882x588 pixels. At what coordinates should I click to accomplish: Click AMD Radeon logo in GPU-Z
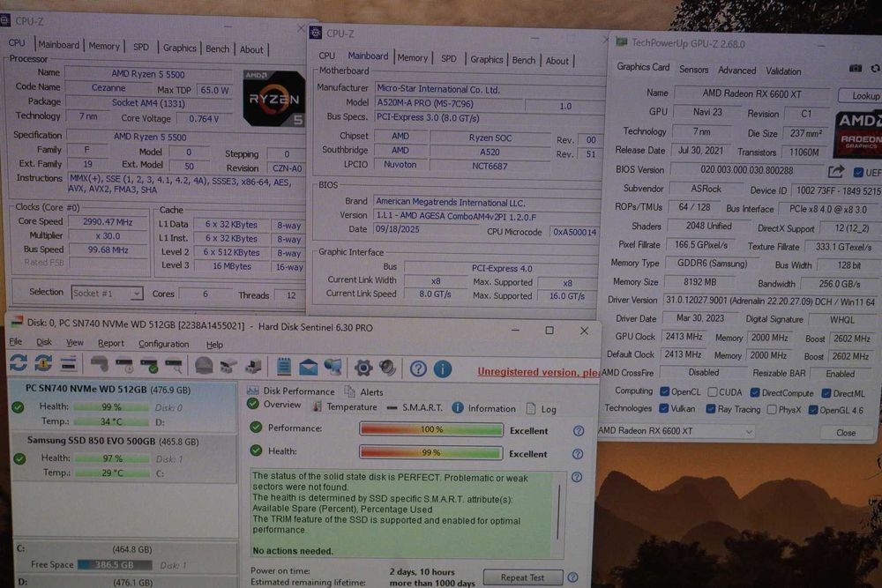(858, 133)
